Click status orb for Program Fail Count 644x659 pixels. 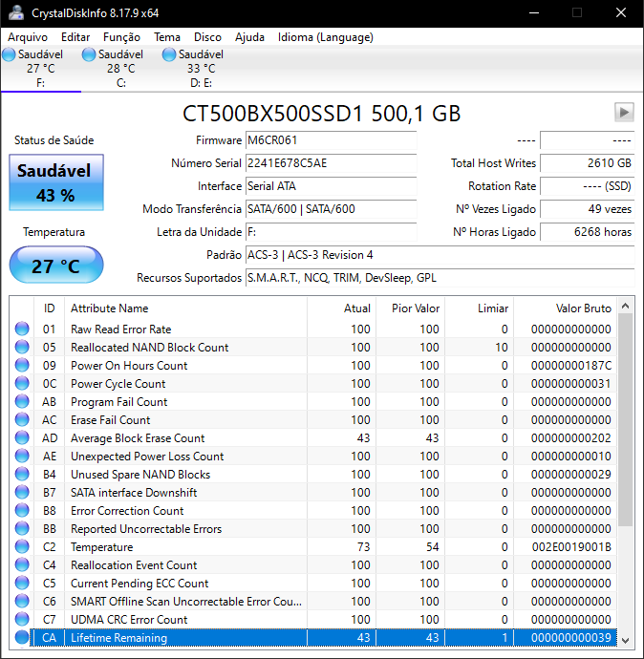coord(22,401)
